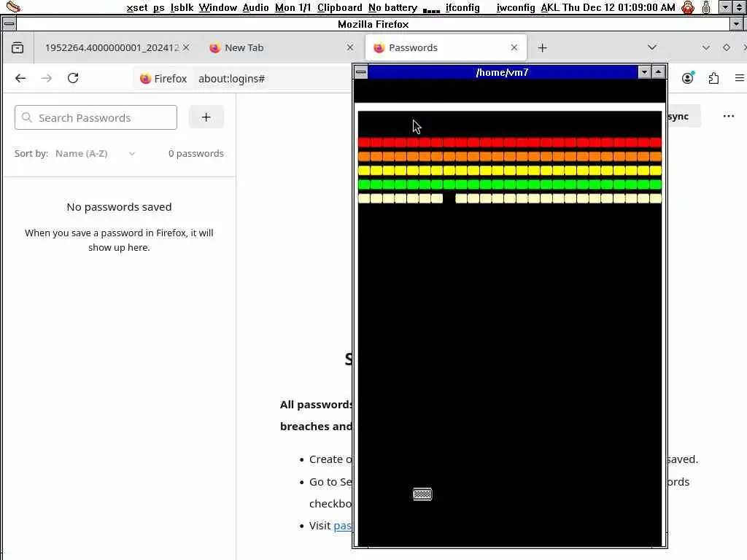Open a new tab with the plus button

point(542,47)
